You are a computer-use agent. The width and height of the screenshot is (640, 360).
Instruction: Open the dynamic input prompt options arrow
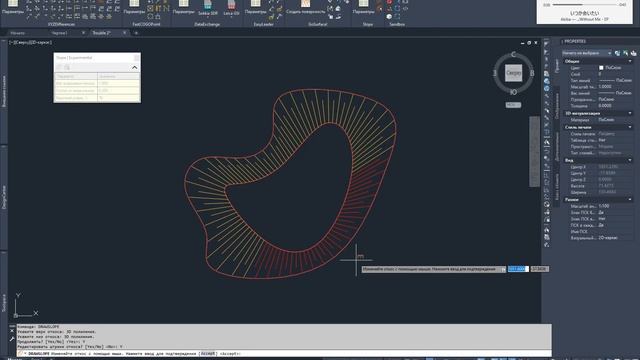click(x=503, y=269)
